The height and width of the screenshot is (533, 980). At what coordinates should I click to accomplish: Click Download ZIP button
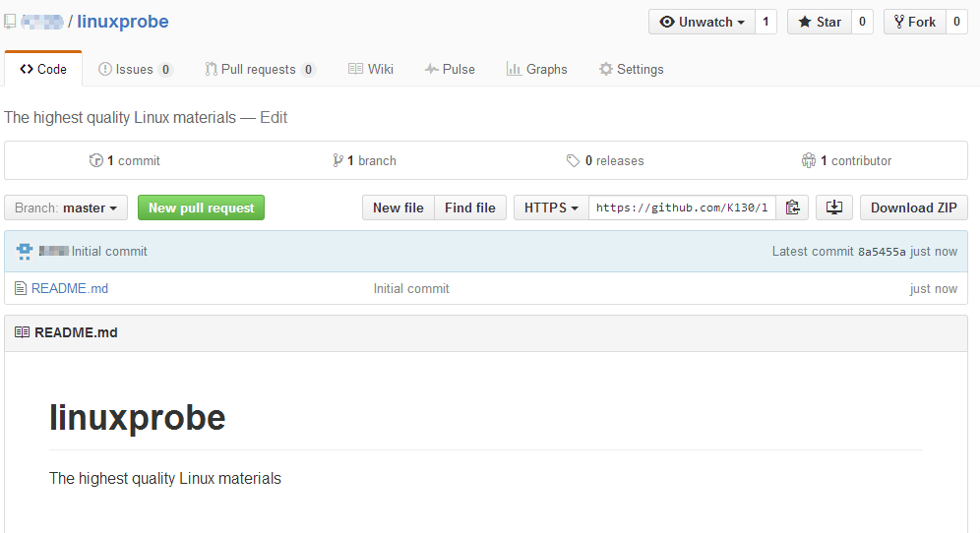[x=914, y=207]
